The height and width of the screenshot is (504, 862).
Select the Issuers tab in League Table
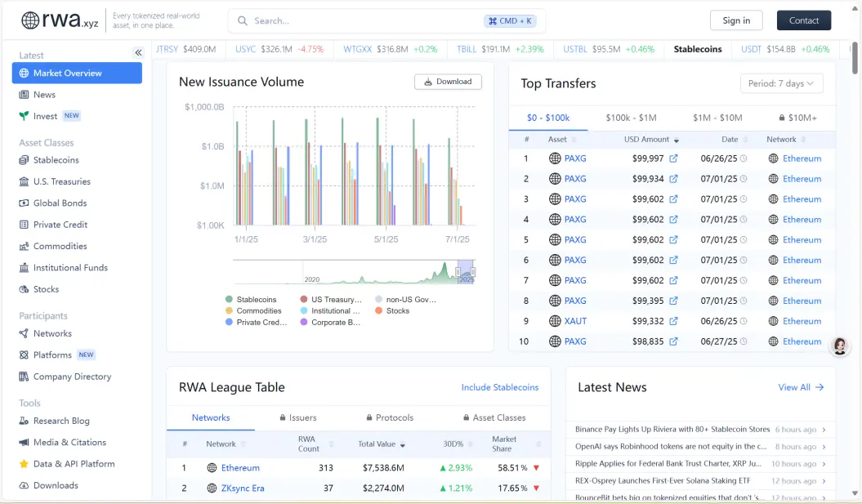(298, 417)
